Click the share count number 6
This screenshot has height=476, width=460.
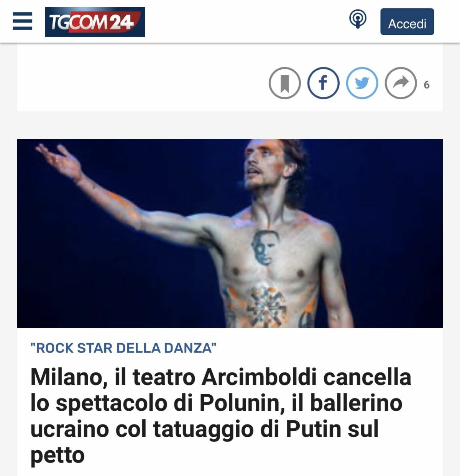pos(427,85)
